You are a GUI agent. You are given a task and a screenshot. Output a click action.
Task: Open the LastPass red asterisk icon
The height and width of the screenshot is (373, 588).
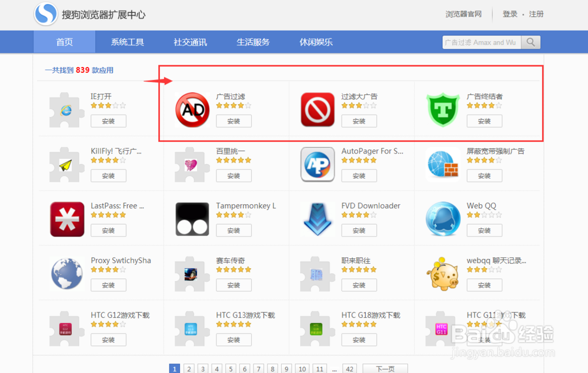[x=67, y=219]
